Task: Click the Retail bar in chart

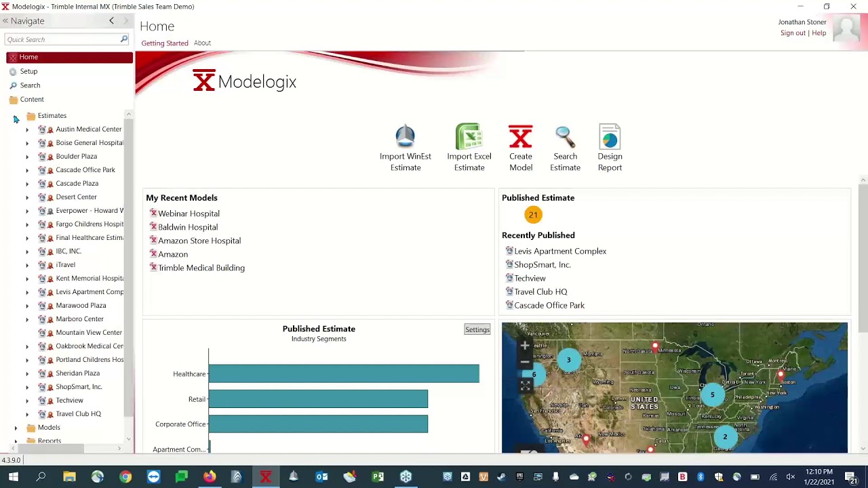Action: (x=318, y=399)
